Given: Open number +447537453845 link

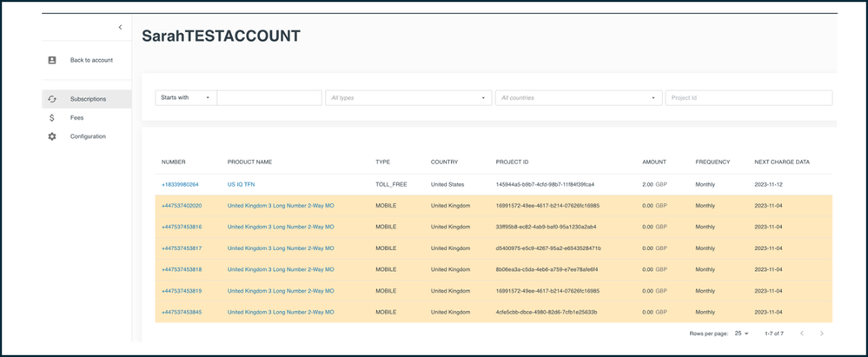Looking at the screenshot, I should click(x=182, y=312).
